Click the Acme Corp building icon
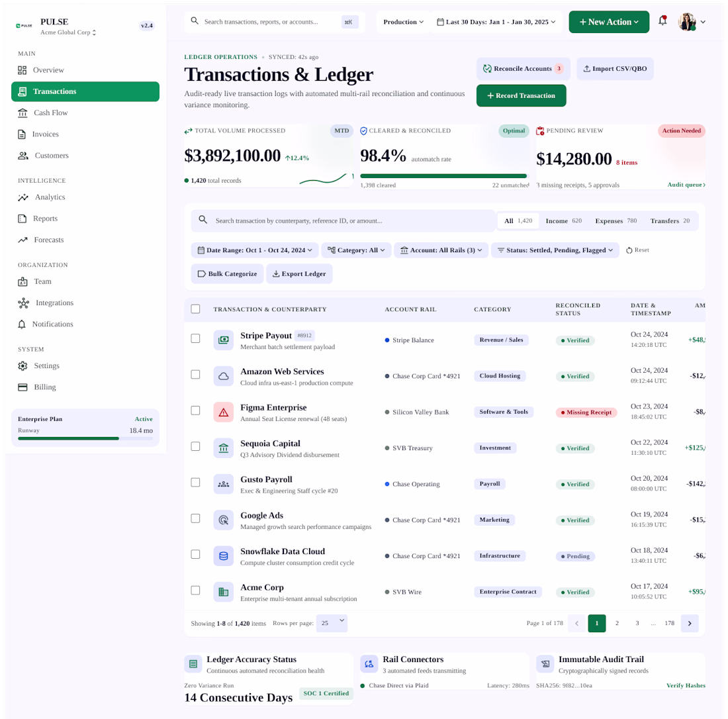The height and width of the screenshot is (719, 728). coord(223,592)
